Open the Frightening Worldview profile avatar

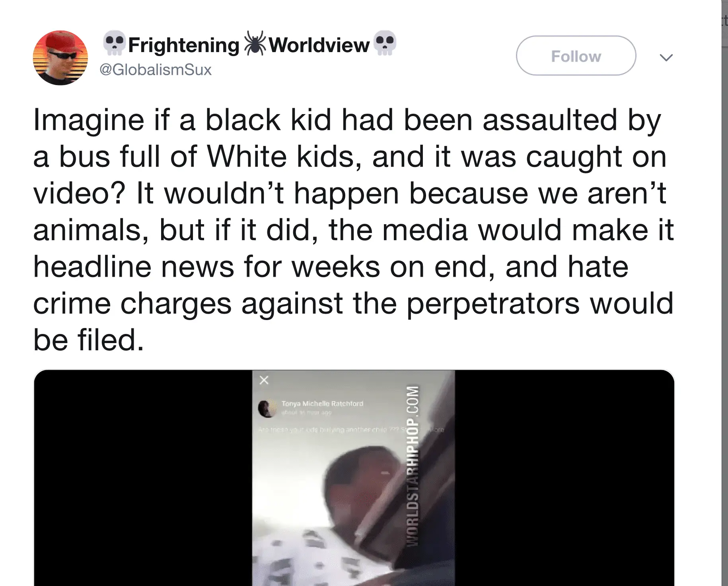60,58
